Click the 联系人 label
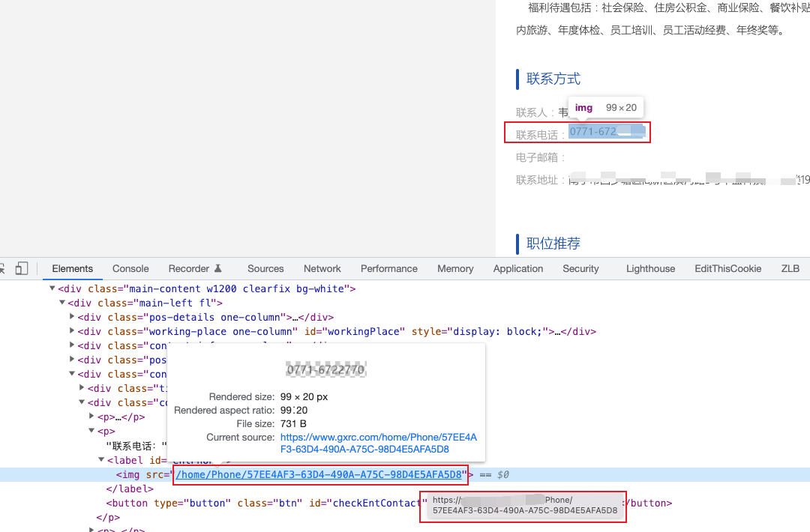 click(x=535, y=112)
